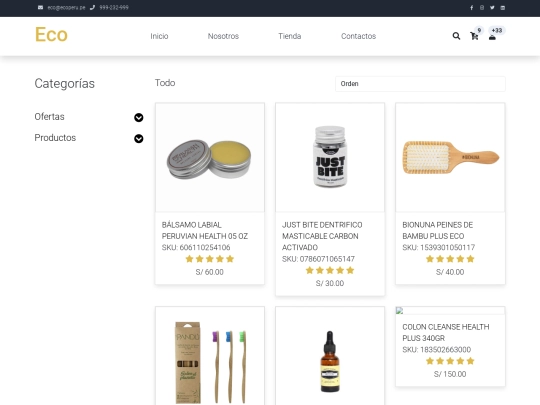Click SKU: 183502663000 text
Image resolution: width=540 pixels, height=405 pixels.
[436, 350]
